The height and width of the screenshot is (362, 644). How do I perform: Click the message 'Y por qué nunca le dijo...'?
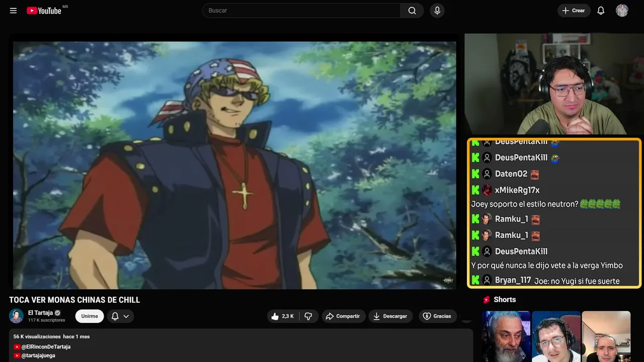[x=547, y=265]
